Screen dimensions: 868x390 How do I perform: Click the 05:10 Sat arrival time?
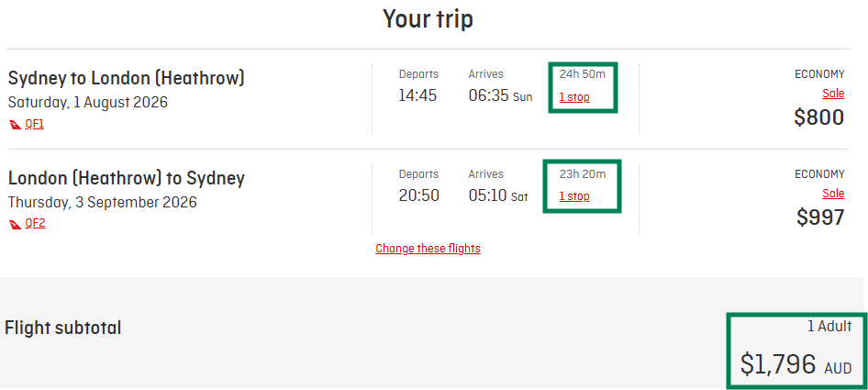(x=500, y=195)
